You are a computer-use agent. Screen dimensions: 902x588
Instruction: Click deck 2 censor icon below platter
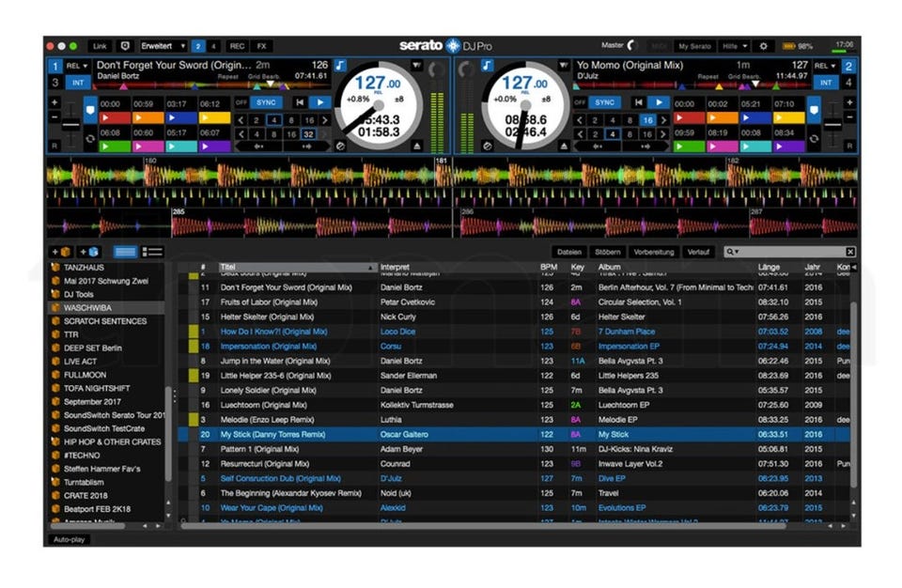(488, 147)
